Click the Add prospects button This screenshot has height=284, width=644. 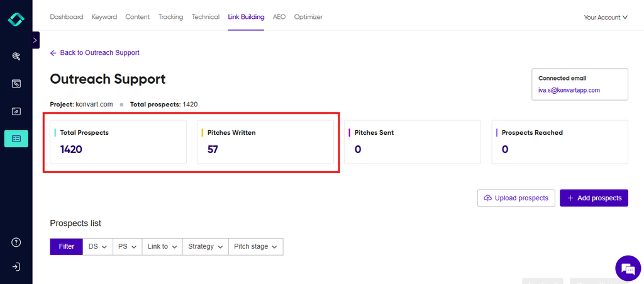[x=594, y=198]
